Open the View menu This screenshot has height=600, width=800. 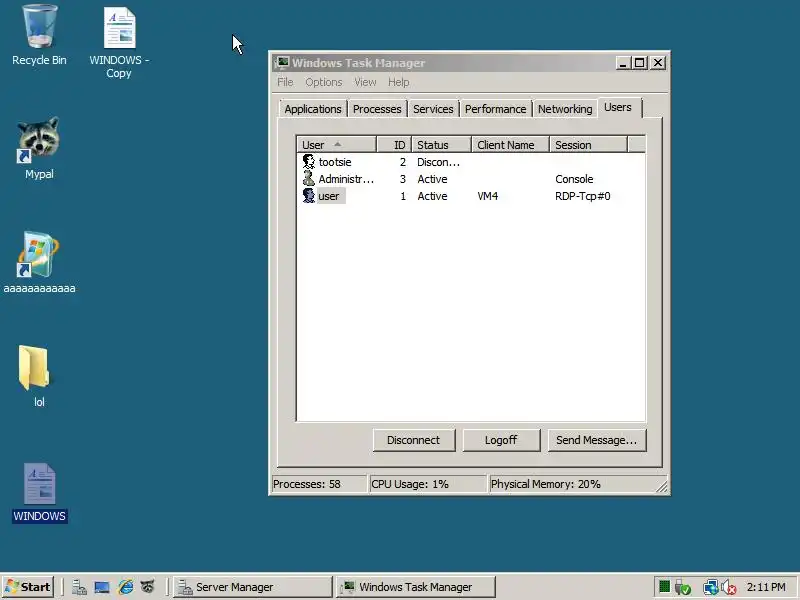[x=365, y=82]
